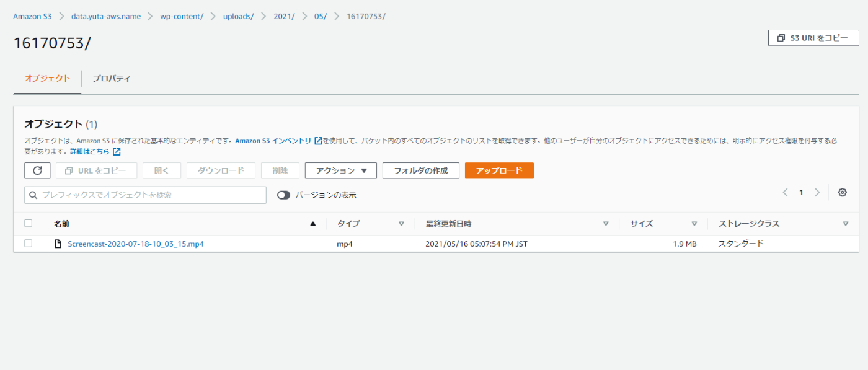Click the mp4 file icon in the row
The height and width of the screenshot is (370, 868).
pyautogui.click(x=58, y=244)
